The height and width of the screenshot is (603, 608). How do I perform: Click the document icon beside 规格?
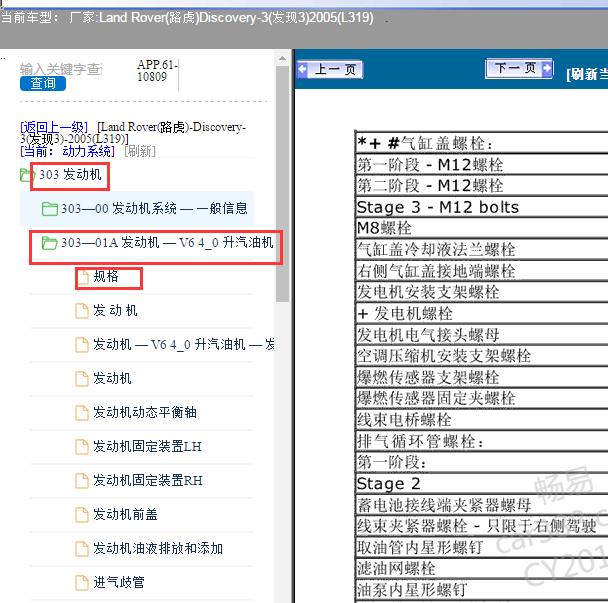tap(82, 277)
